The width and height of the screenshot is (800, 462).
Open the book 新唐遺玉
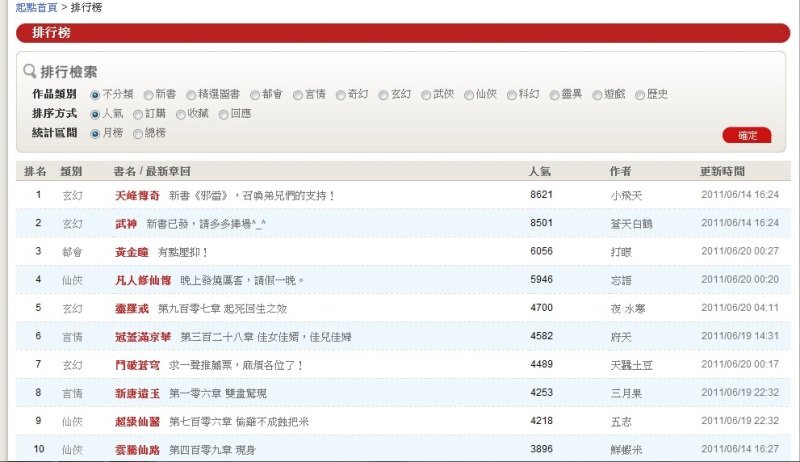(137, 394)
